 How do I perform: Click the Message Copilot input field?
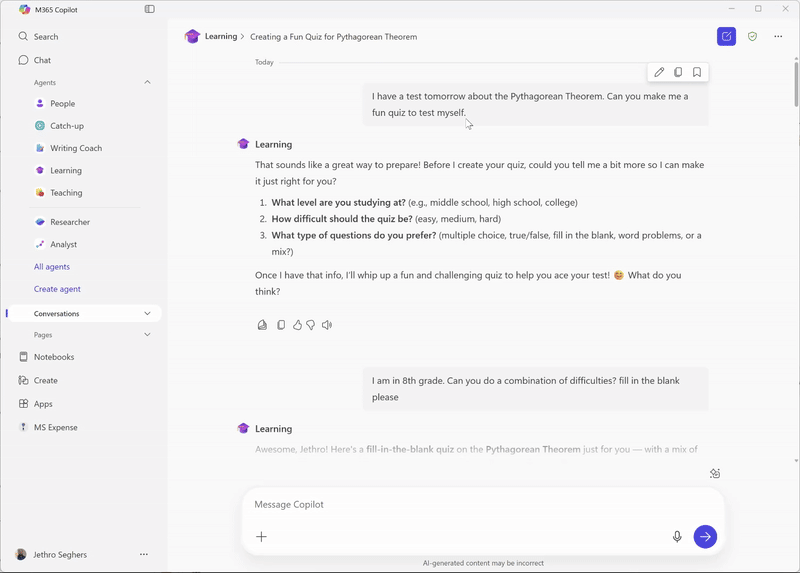point(483,504)
